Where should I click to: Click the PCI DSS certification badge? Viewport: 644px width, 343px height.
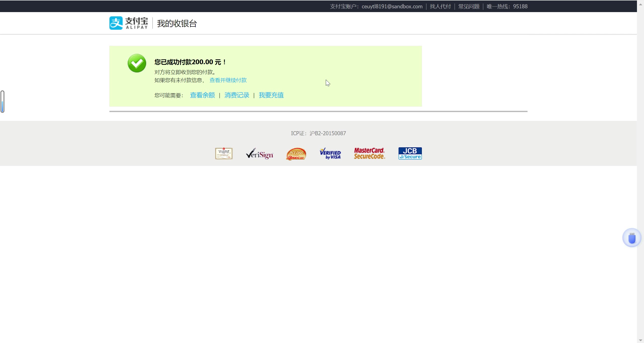pyautogui.click(x=296, y=154)
